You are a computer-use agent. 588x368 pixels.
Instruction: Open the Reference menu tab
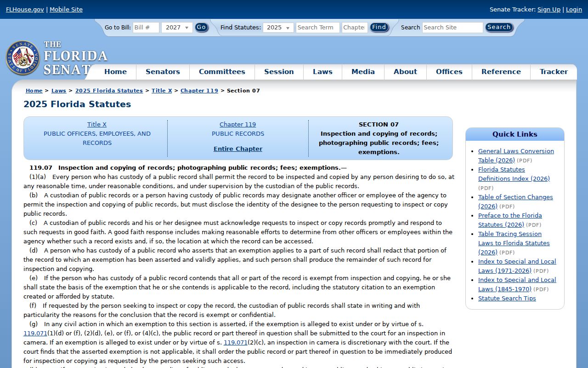click(x=501, y=72)
